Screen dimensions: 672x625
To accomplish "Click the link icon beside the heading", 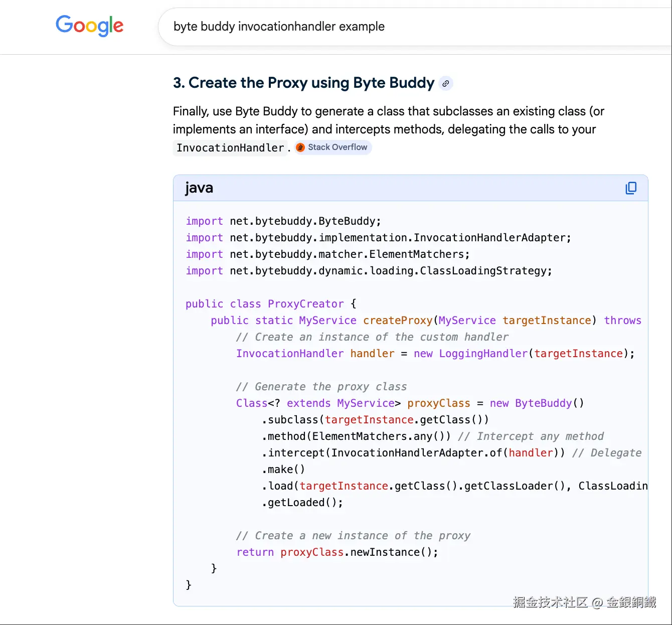I will pyautogui.click(x=445, y=83).
